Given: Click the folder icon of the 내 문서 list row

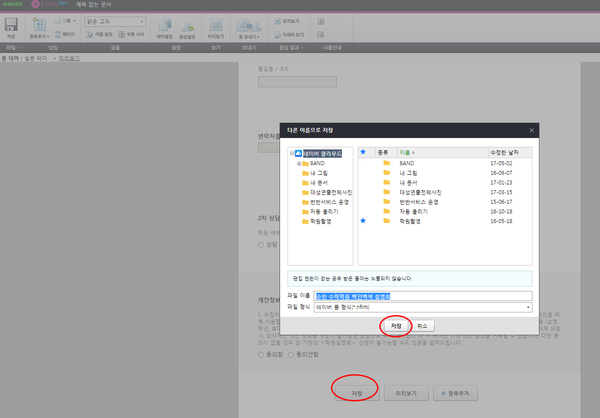Looking at the screenshot, I should 386,182.
